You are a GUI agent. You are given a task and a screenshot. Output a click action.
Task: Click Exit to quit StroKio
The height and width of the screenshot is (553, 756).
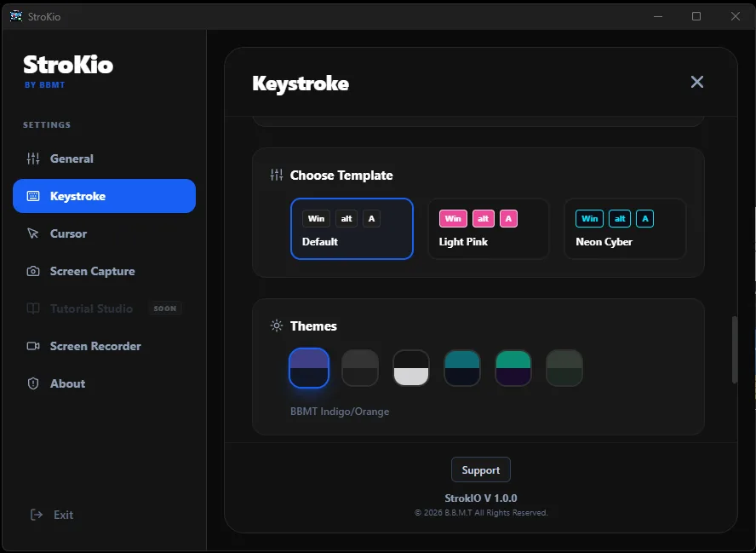click(x=52, y=515)
